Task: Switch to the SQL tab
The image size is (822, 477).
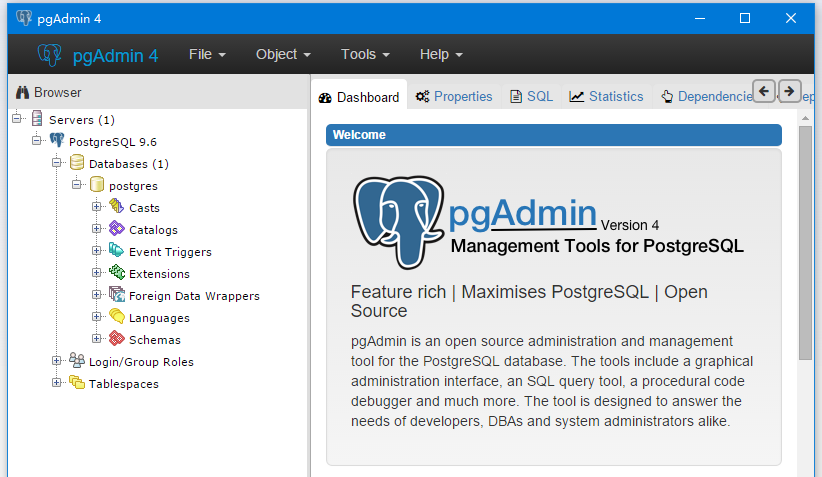Action: point(532,96)
